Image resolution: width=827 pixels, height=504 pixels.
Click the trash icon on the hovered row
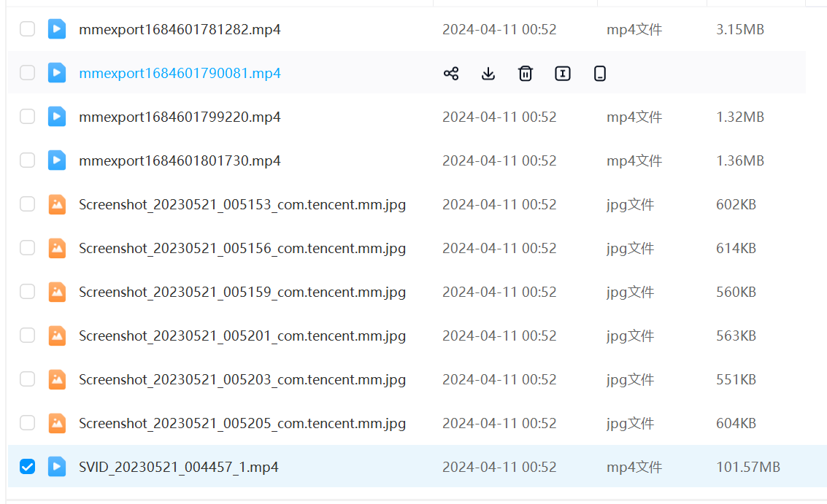[526, 73]
